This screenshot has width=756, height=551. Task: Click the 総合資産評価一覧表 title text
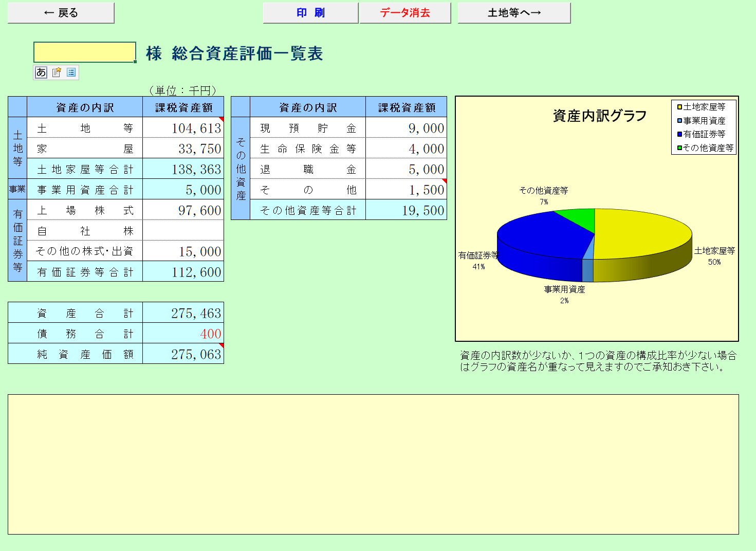point(247,53)
